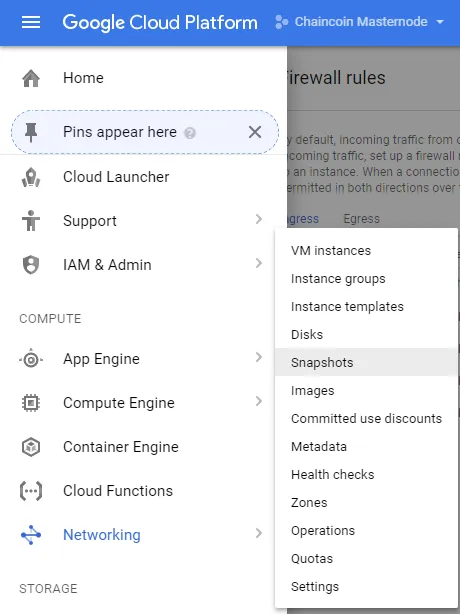Click the Compute Engine chip icon

point(31,403)
